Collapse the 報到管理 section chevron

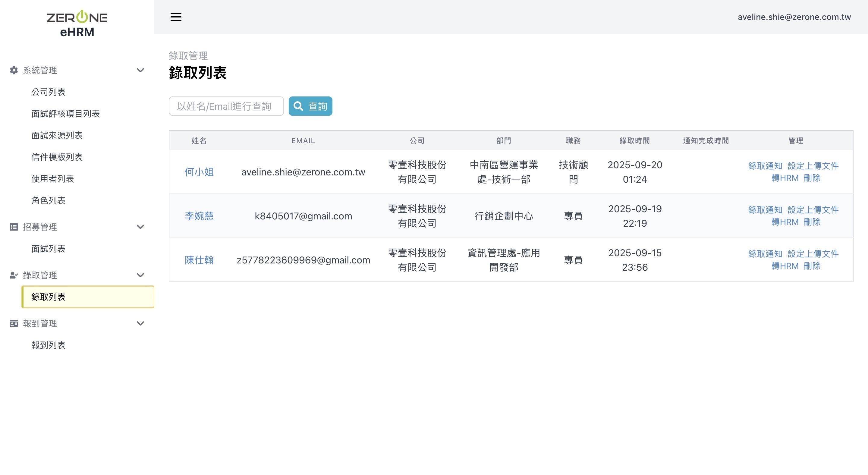click(x=140, y=323)
